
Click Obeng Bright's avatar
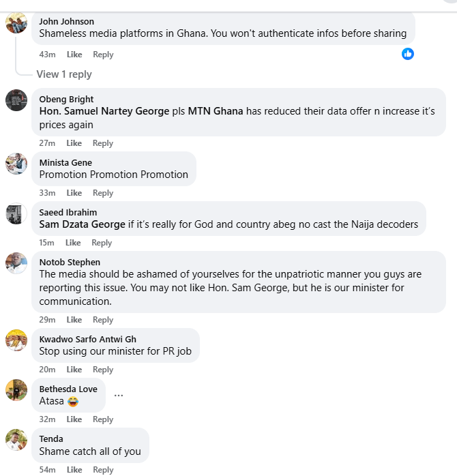click(x=16, y=100)
